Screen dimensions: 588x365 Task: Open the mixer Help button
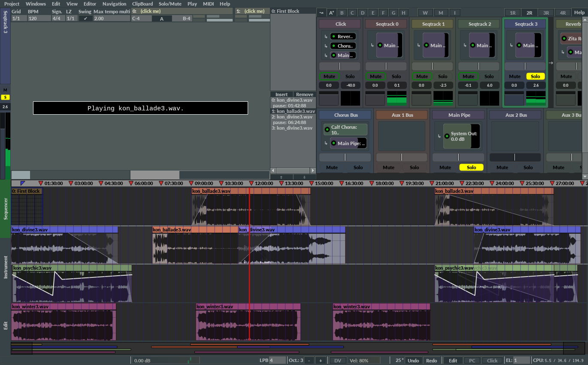pos(579,13)
